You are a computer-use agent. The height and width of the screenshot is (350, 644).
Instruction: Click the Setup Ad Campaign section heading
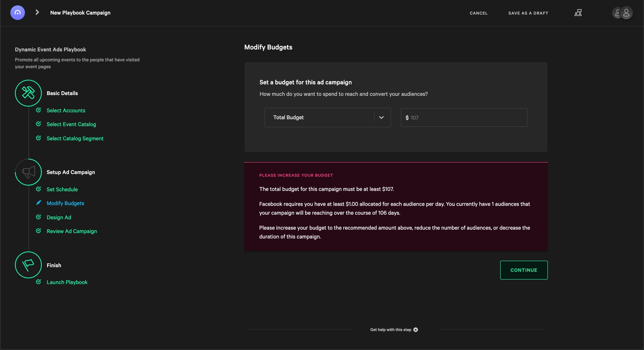[x=71, y=172]
